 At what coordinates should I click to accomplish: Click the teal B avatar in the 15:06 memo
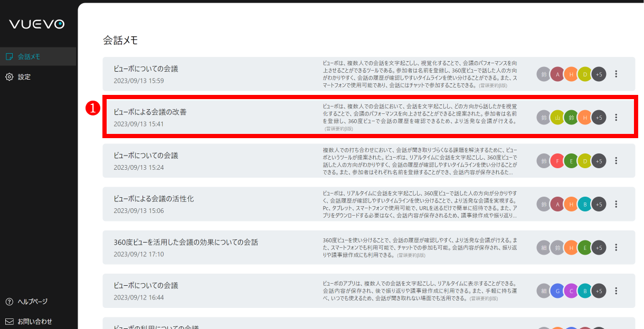[585, 204]
